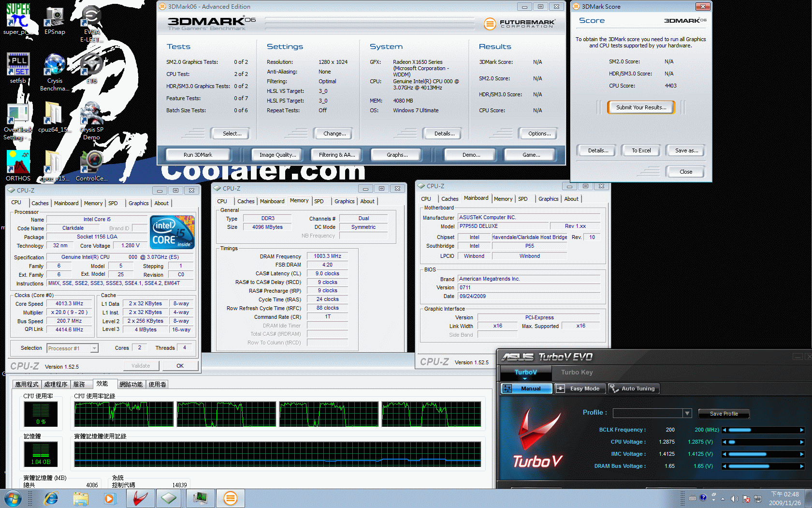Activate Auto Tuning in TurboV EVO
The width and height of the screenshot is (812, 508).
(x=634, y=388)
